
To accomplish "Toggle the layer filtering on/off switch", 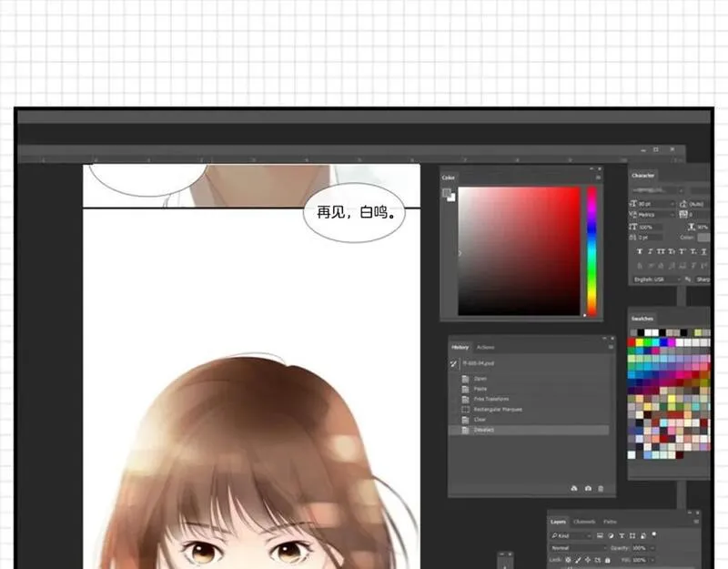I will tap(654, 533).
